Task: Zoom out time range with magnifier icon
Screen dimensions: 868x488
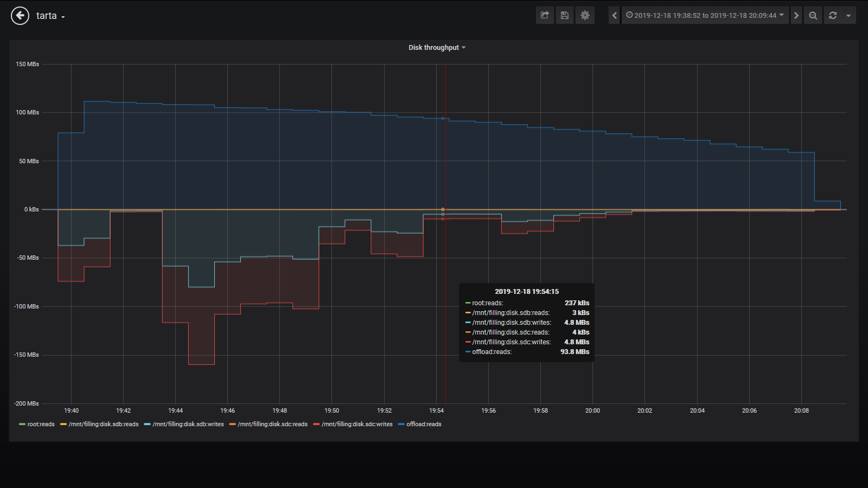Action: (813, 15)
